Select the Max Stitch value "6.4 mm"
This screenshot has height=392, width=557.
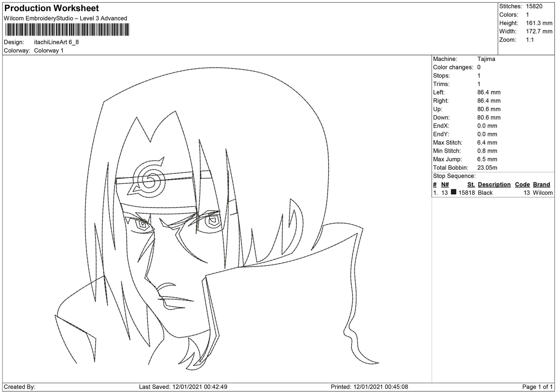pyautogui.click(x=487, y=143)
